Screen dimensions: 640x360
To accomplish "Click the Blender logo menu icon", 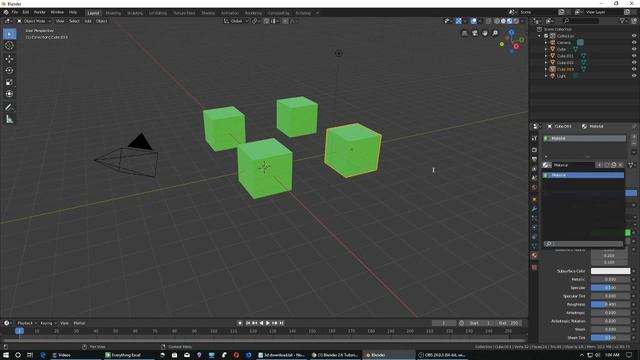I will coord(6,13).
